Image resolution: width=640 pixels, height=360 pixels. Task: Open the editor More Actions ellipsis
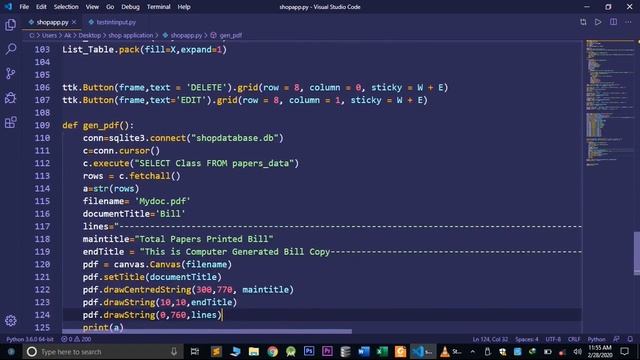tap(628, 22)
